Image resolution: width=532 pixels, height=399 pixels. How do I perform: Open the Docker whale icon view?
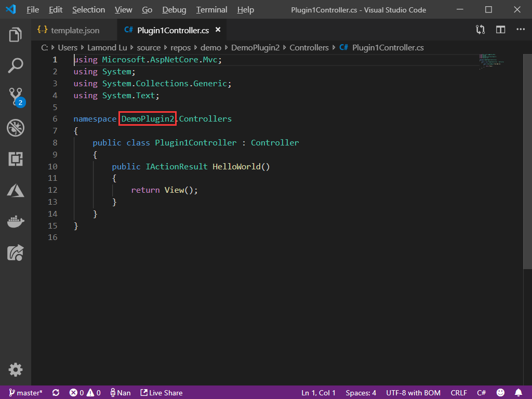pos(16,222)
